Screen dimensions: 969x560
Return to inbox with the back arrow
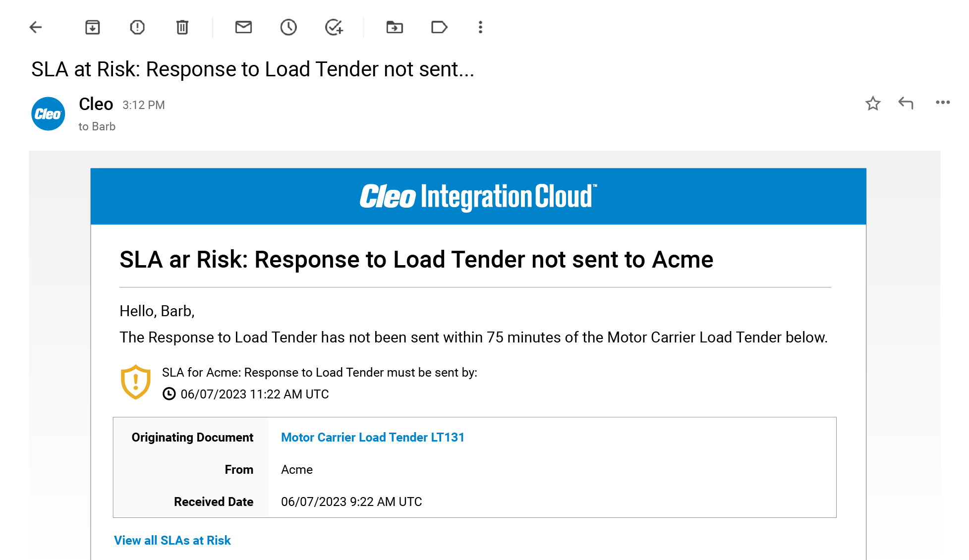tap(35, 27)
